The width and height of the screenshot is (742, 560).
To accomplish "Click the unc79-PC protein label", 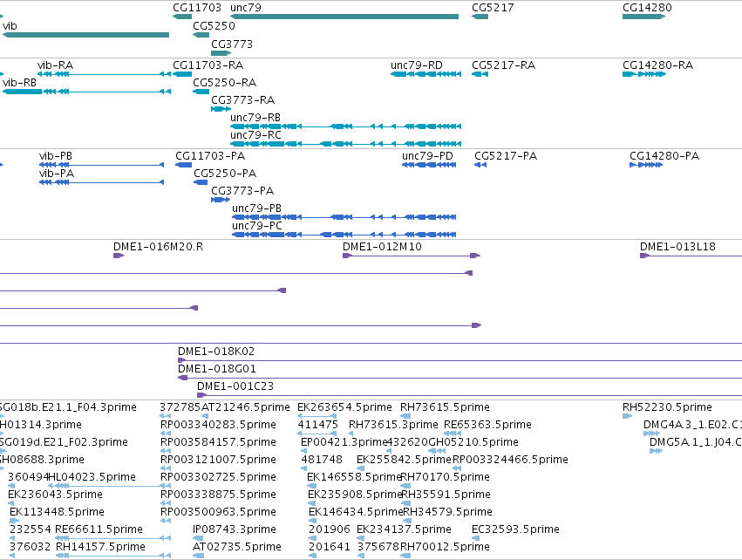I will click(257, 226).
